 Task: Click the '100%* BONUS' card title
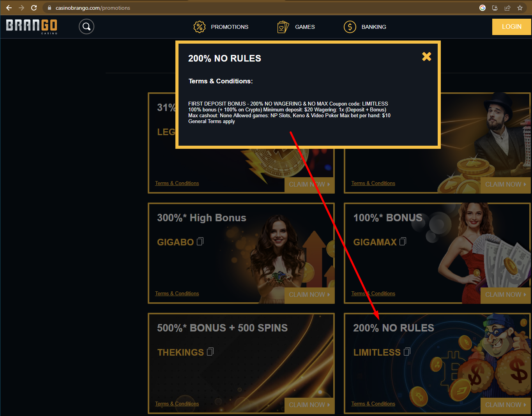tap(388, 218)
